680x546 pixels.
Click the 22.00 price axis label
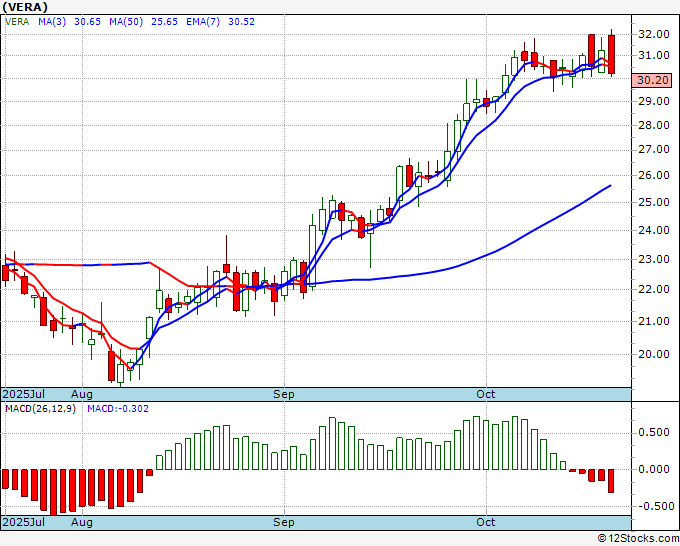pyautogui.click(x=654, y=289)
